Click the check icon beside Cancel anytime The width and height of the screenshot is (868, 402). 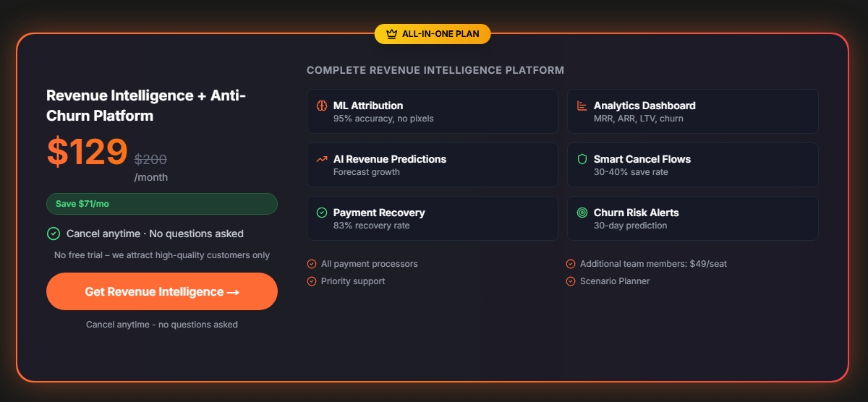tap(54, 234)
